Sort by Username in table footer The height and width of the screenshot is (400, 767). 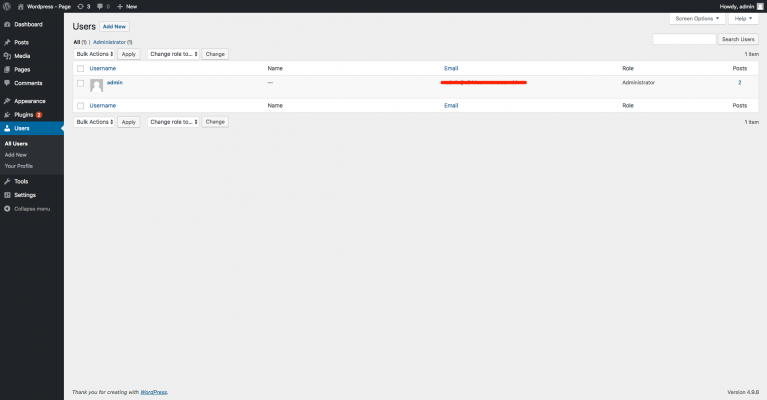103,106
